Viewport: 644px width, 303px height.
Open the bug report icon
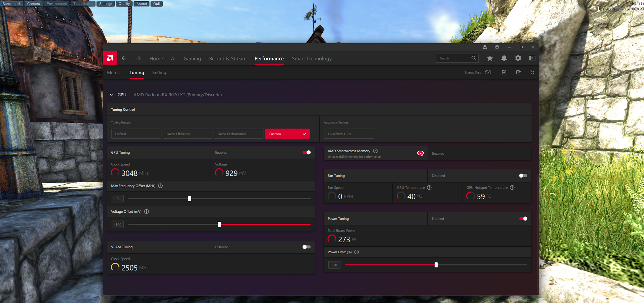coord(485,47)
